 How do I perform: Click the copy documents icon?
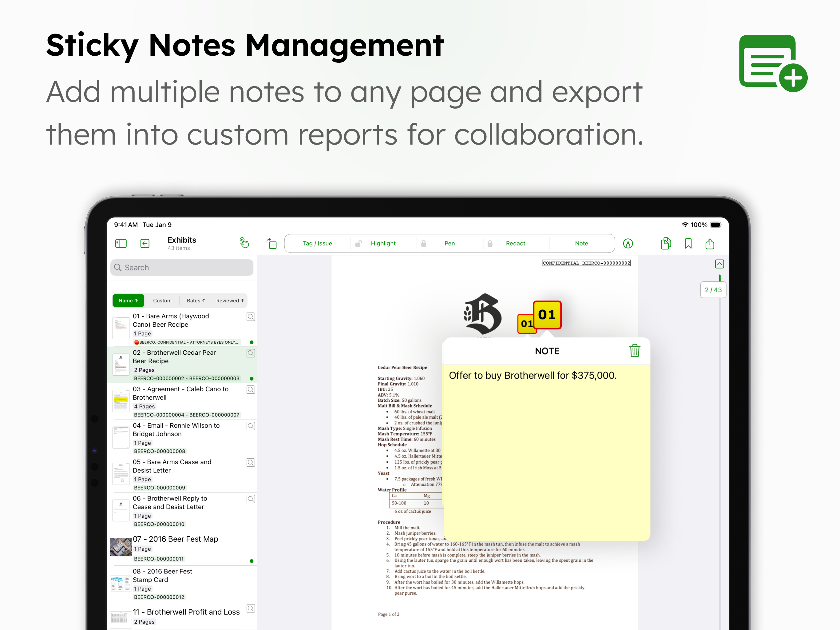pos(666,243)
